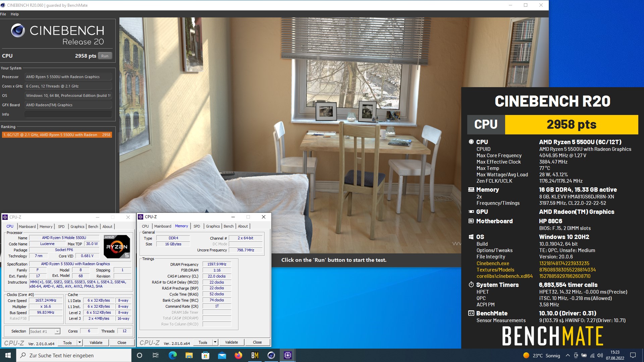Open Mainboard tab in right CPU-Z
Viewport: 644px width, 362px height.
[163, 226]
